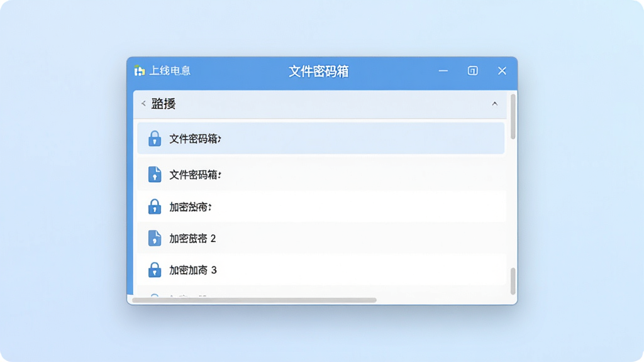This screenshot has height=362, width=644.
Task: Go back using the left chevron in the header
Action: click(143, 104)
